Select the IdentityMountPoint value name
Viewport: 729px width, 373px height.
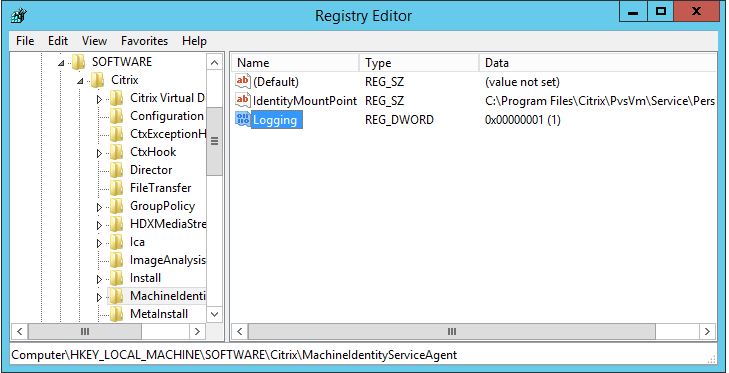(x=305, y=101)
